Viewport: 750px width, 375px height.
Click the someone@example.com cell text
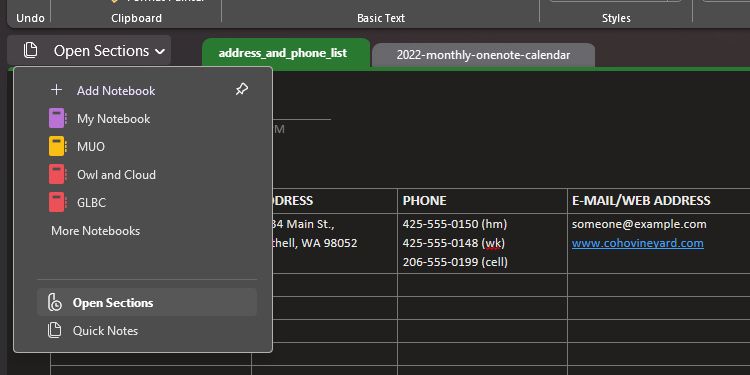[x=639, y=224]
